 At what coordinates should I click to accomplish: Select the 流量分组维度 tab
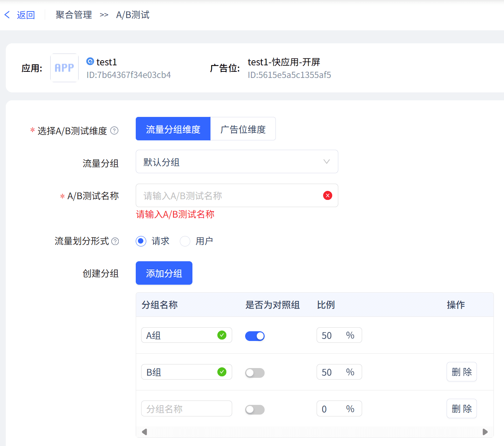pyautogui.click(x=173, y=129)
